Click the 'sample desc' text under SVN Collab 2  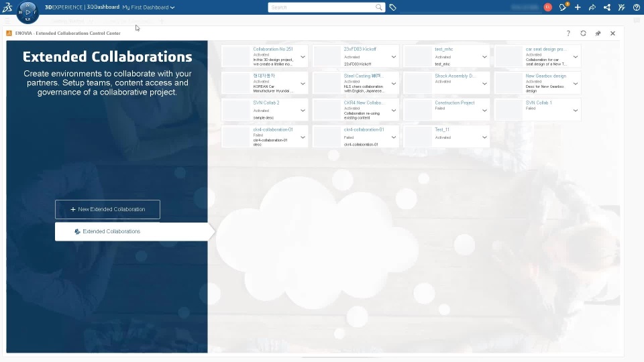(x=263, y=118)
